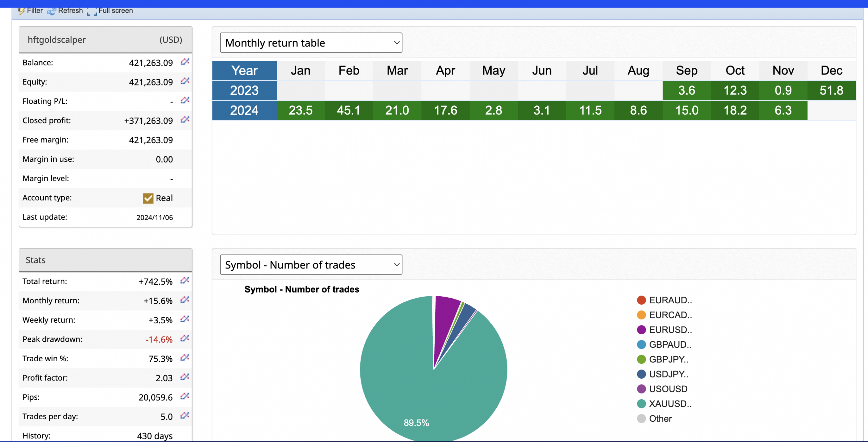Screen dimensions: 868x442
Task: Click the Year column header
Action: (244, 71)
